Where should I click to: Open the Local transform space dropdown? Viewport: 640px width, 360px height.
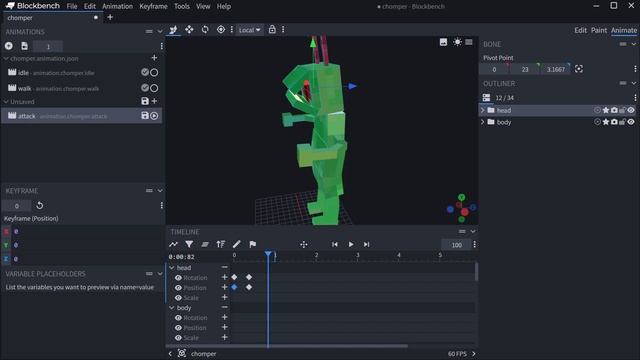click(249, 30)
